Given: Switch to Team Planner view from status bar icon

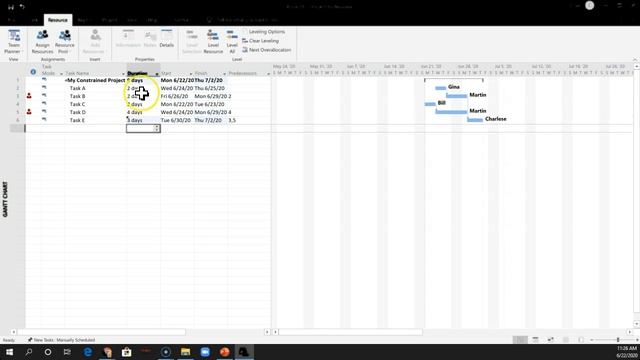Looking at the screenshot, I should pos(550,340).
